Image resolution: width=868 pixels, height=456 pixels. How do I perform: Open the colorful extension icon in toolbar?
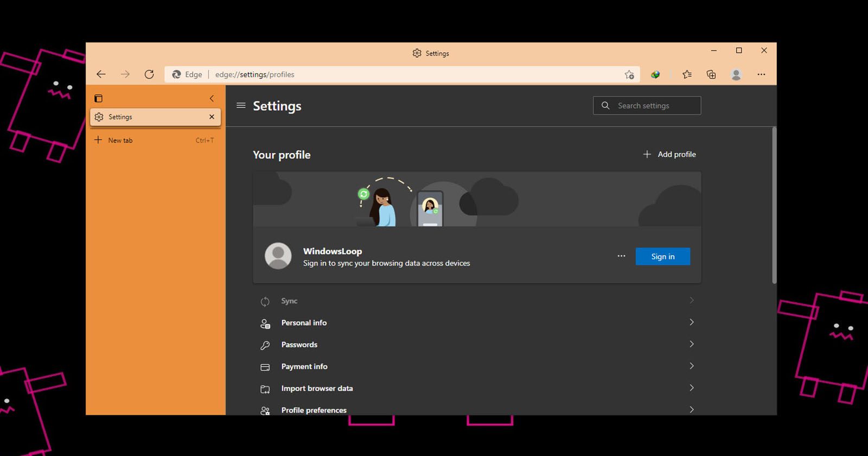pyautogui.click(x=655, y=75)
